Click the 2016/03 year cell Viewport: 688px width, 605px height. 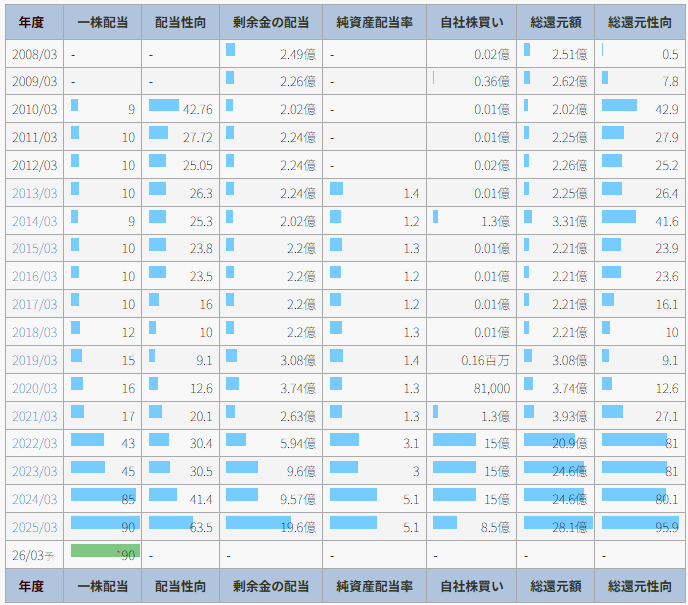tap(34, 276)
